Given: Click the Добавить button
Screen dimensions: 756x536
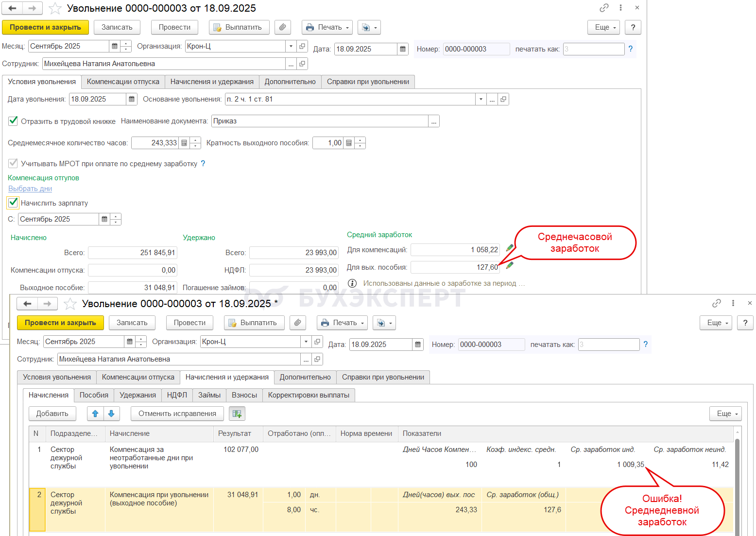Looking at the screenshot, I should pyautogui.click(x=52, y=414).
